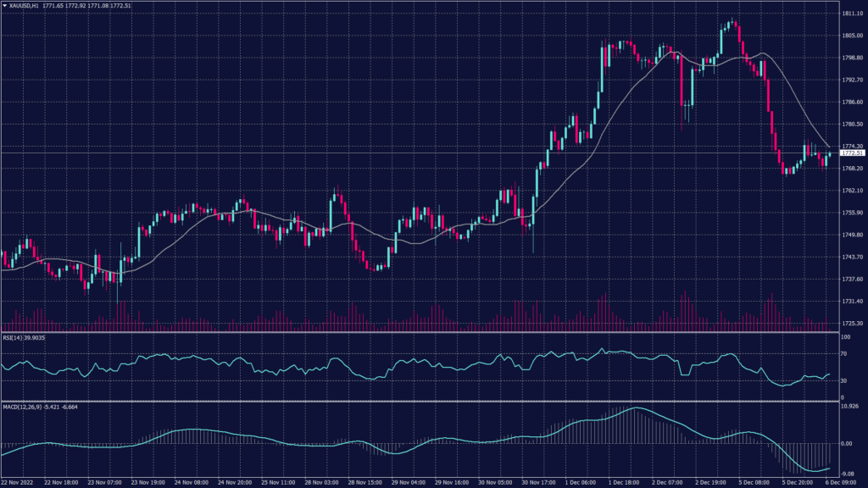Click the MACD 0.00 zero-level label
Image resolution: width=868 pixels, height=488 pixels.
click(846, 443)
